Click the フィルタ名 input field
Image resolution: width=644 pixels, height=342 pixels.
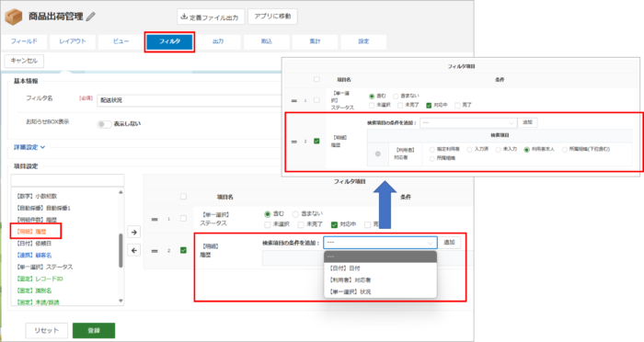[x=190, y=100]
